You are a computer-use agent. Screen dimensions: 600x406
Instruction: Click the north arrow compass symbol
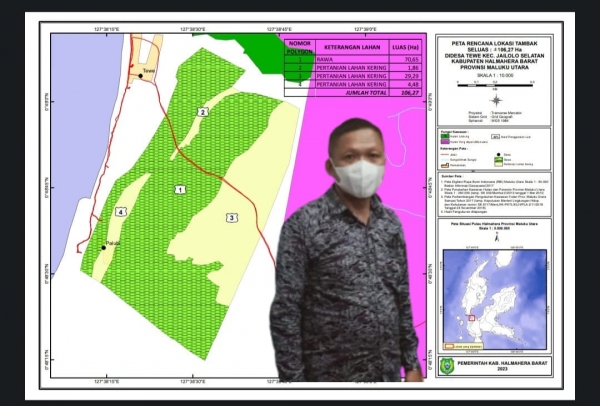tap(496, 100)
